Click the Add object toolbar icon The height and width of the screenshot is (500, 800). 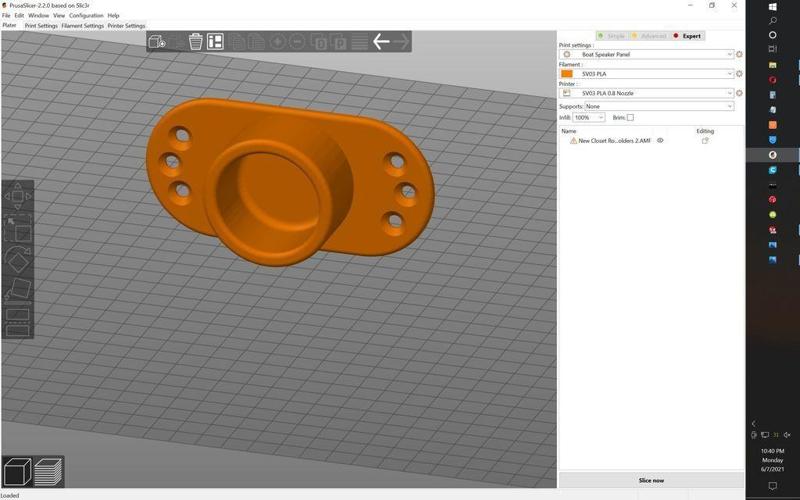[157, 41]
